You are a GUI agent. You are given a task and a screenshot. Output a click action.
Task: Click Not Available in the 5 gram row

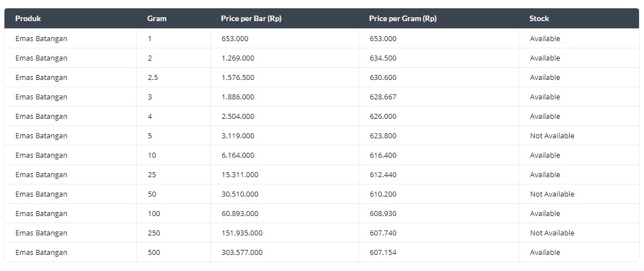point(552,135)
